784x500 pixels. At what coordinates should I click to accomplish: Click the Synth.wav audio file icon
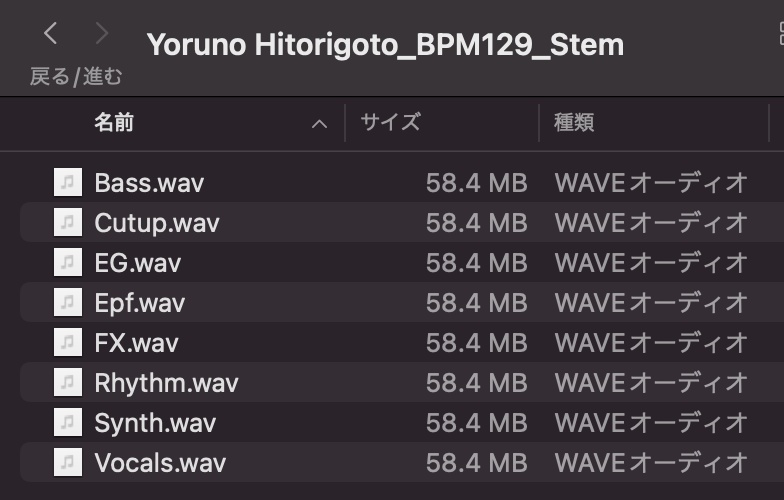68,422
